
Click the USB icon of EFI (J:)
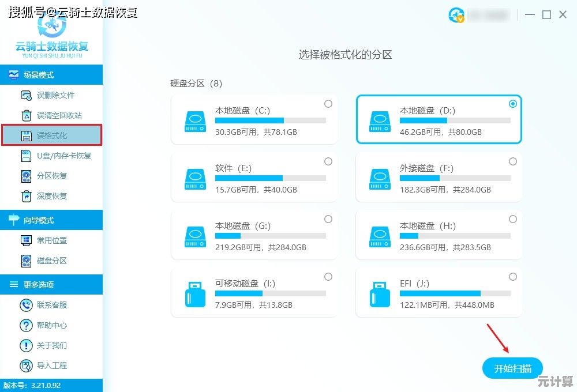pyautogui.click(x=380, y=295)
